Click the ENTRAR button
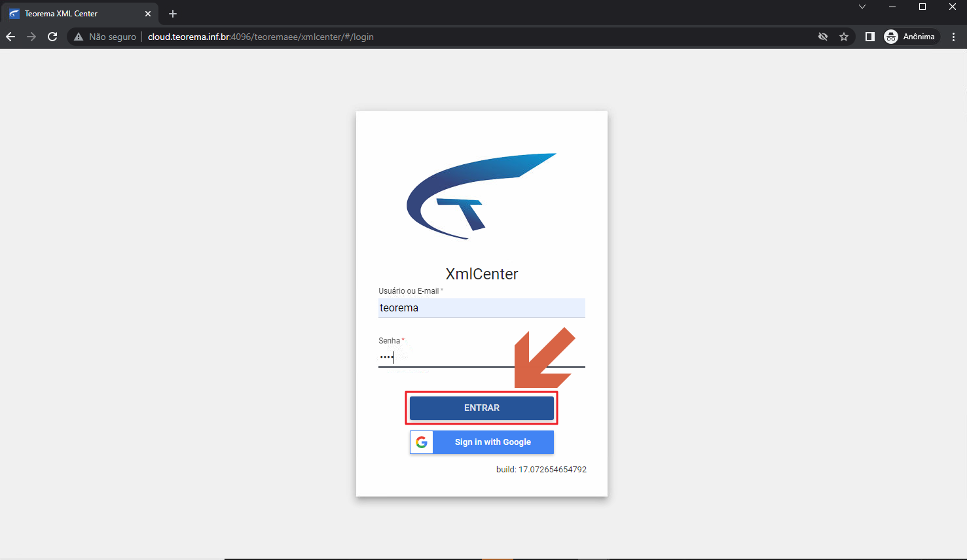The width and height of the screenshot is (967, 560). tap(482, 408)
